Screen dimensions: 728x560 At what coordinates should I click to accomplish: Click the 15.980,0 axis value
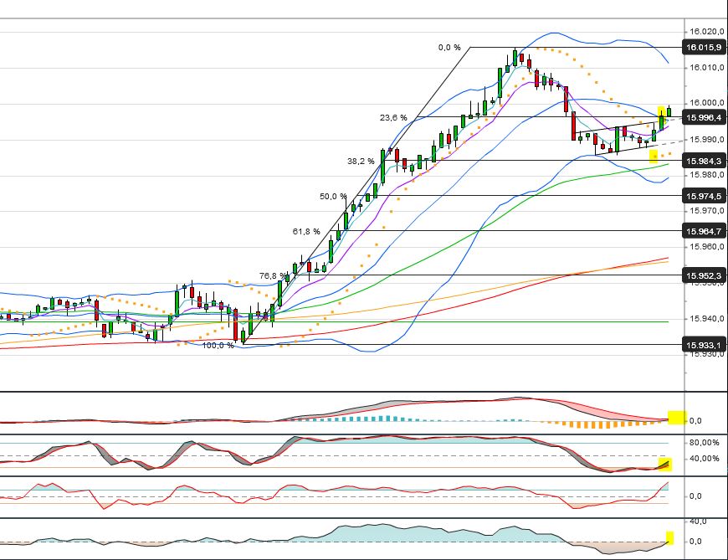pos(706,175)
